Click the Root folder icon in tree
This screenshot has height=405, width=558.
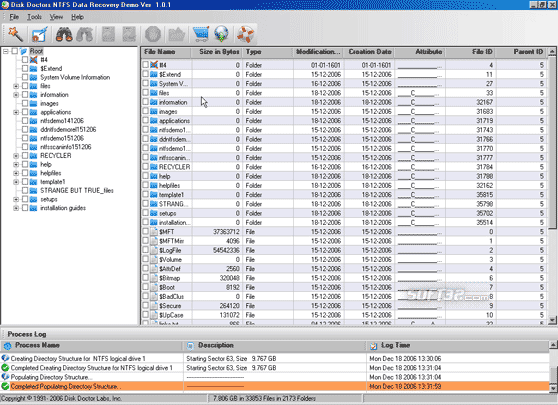(23, 51)
